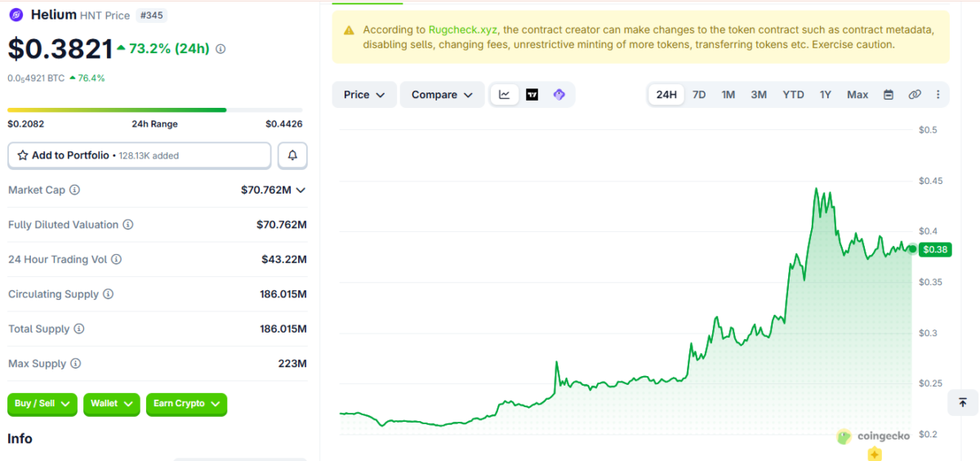Select the 24H chart range
The height and width of the screenshot is (461, 980).
[666, 95]
